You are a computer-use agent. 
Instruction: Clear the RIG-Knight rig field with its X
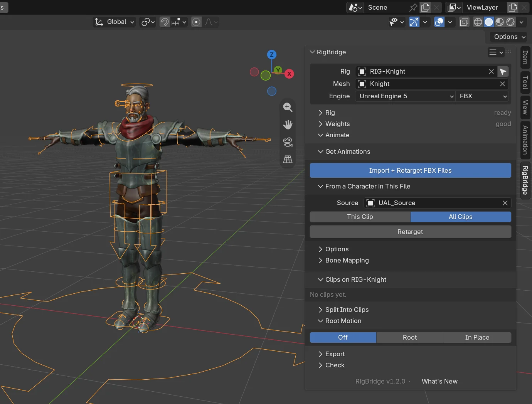tap(491, 72)
